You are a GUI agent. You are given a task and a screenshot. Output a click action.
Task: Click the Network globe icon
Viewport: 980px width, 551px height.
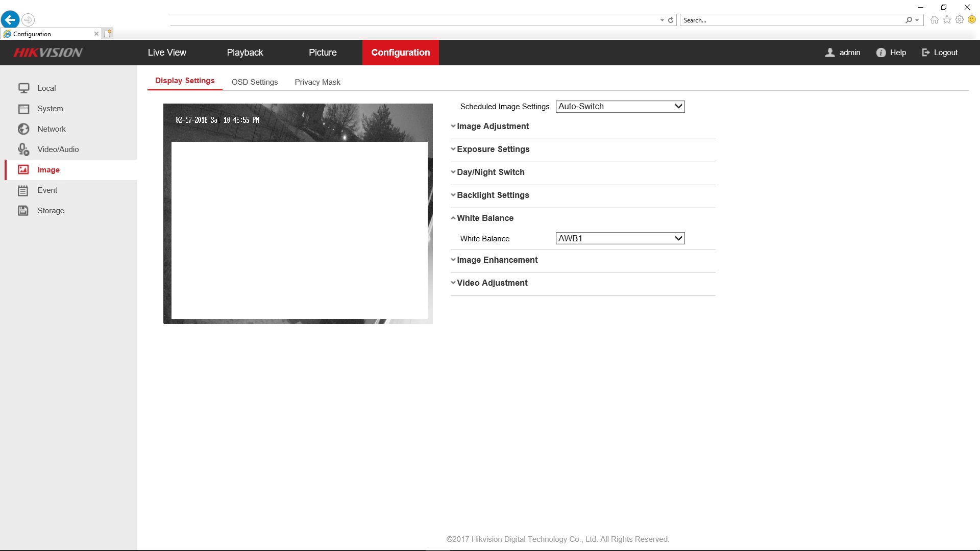23,129
